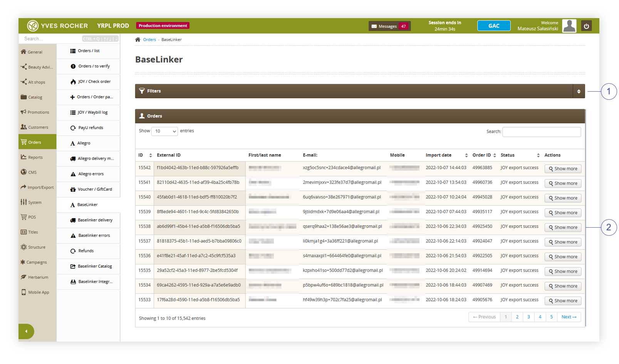Open the Show entries count dropdown
Image resolution: width=619 pixels, height=364 pixels.
(x=164, y=131)
